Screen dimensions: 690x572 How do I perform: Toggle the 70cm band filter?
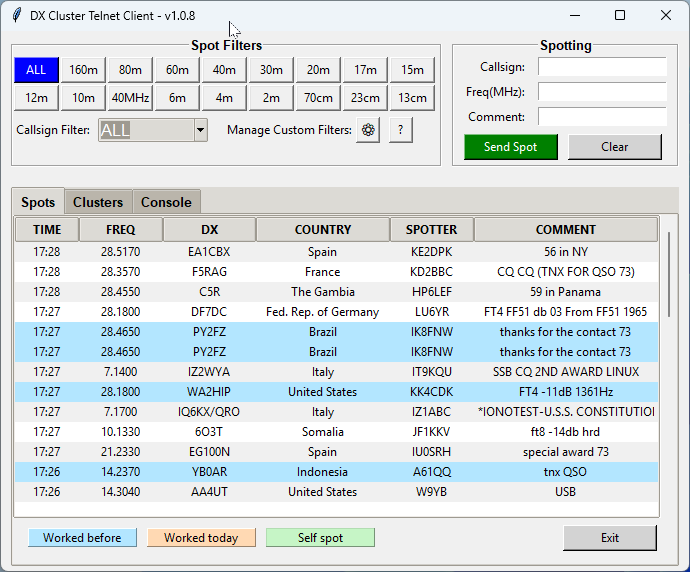pyautogui.click(x=318, y=97)
